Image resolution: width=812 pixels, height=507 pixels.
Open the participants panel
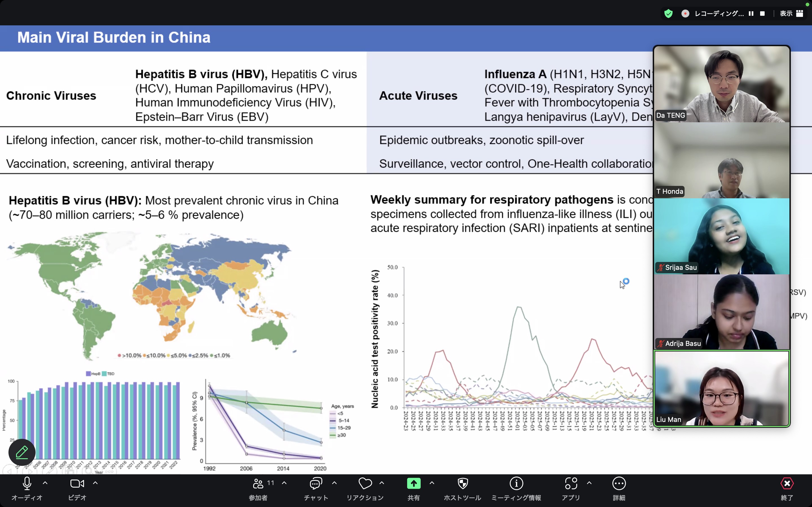(x=258, y=483)
